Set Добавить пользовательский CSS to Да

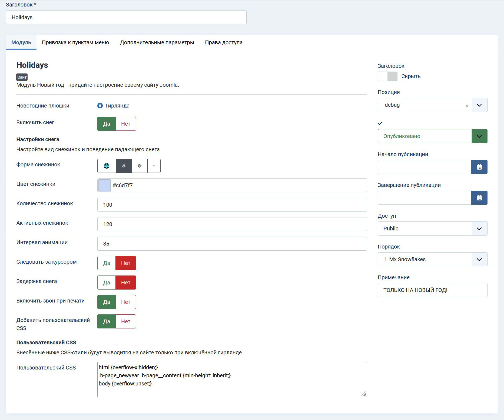(107, 321)
